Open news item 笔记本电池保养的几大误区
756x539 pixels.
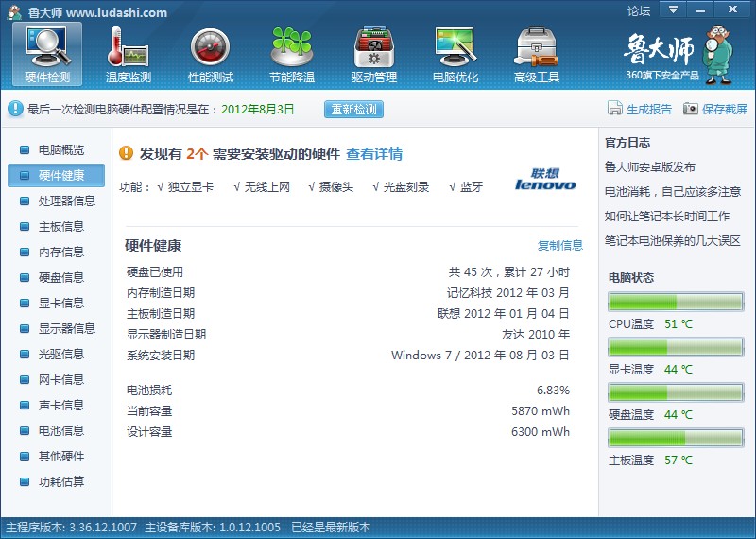pos(673,241)
